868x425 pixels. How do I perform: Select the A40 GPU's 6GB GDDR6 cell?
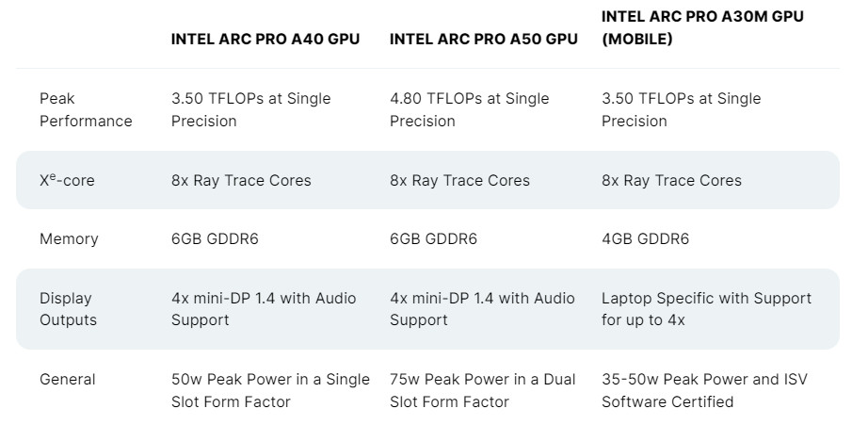215,238
